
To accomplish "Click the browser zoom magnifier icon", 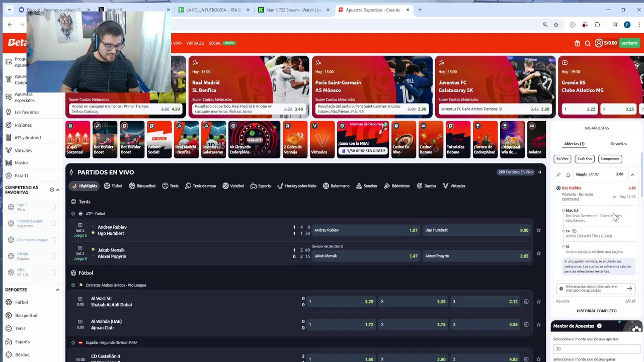I will click(x=545, y=25).
